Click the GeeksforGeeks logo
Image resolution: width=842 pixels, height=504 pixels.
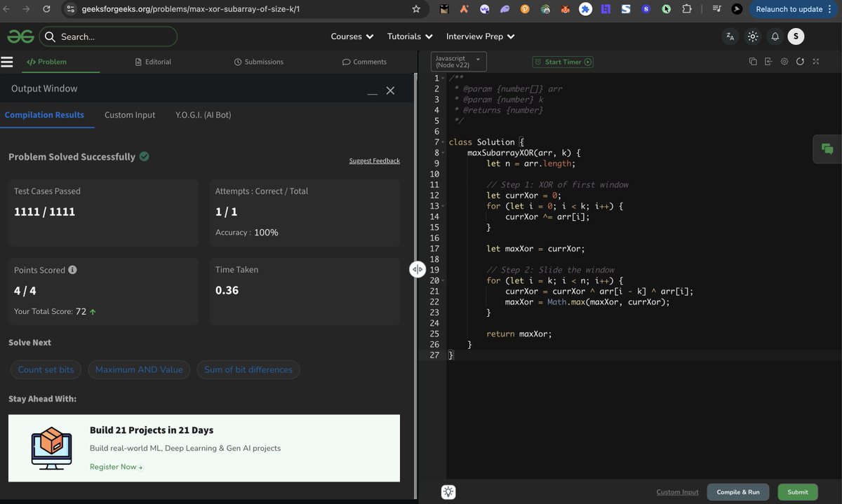click(20, 36)
